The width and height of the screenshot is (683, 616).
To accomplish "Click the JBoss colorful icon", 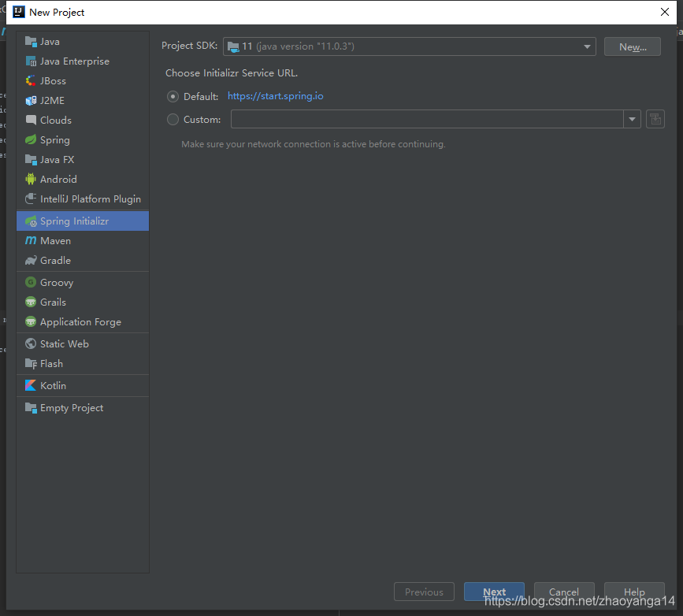I will 31,81.
